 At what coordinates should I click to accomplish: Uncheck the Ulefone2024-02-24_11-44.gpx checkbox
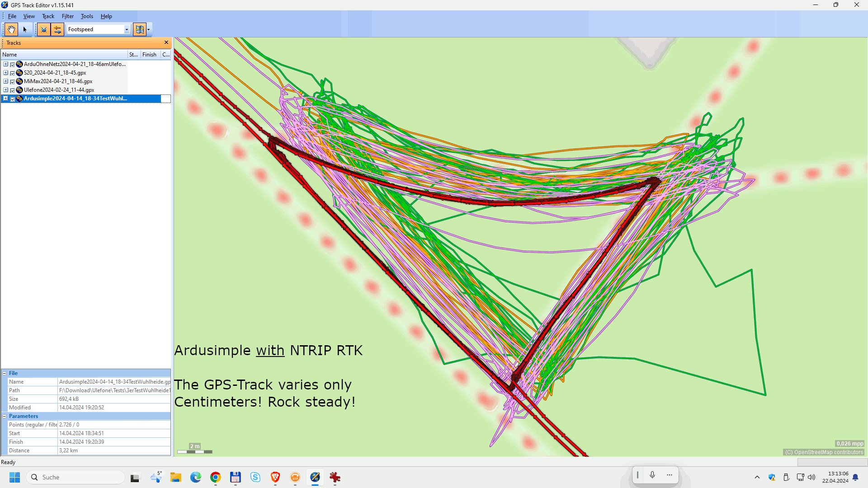(x=13, y=90)
